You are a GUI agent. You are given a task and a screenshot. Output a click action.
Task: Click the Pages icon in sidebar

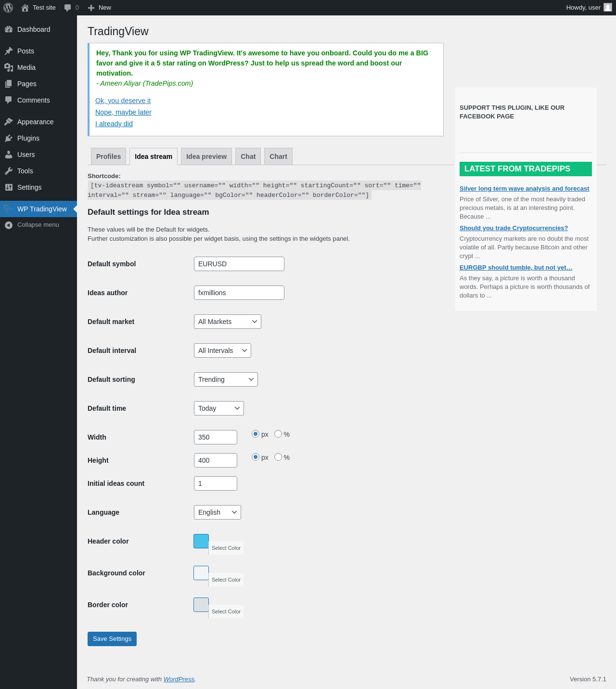tap(9, 84)
